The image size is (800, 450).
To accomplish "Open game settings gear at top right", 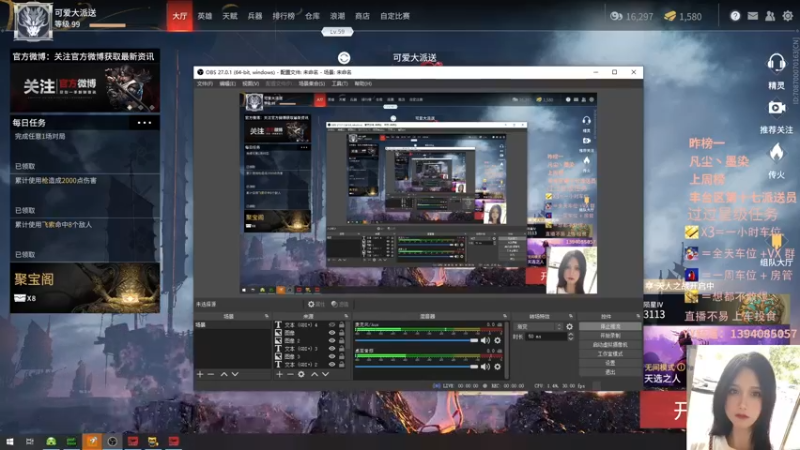I will tap(788, 16).
